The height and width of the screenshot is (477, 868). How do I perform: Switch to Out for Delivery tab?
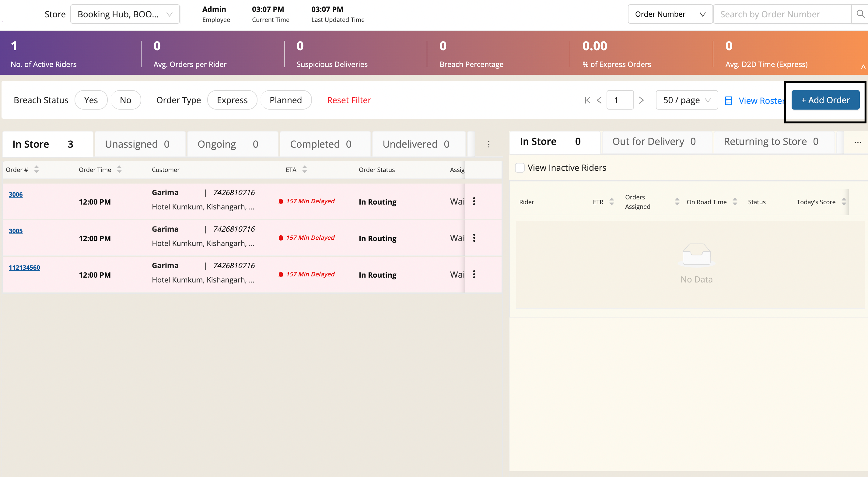click(653, 142)
